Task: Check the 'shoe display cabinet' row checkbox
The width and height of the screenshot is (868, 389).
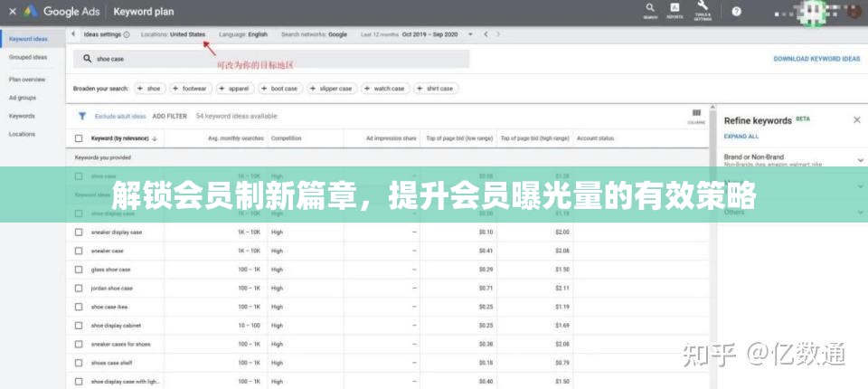Action: click(x=79, y=326)
